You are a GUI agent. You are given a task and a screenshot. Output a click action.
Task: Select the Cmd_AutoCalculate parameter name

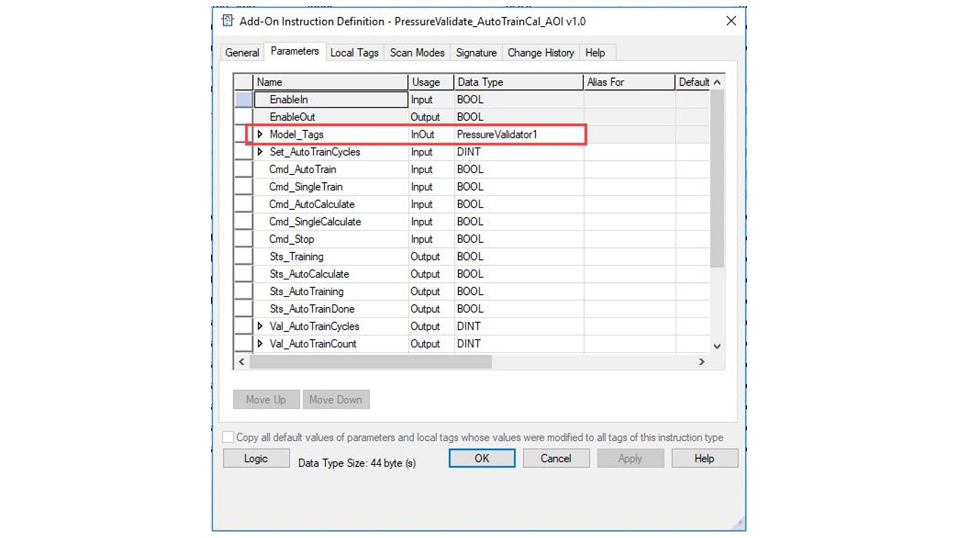312,204
